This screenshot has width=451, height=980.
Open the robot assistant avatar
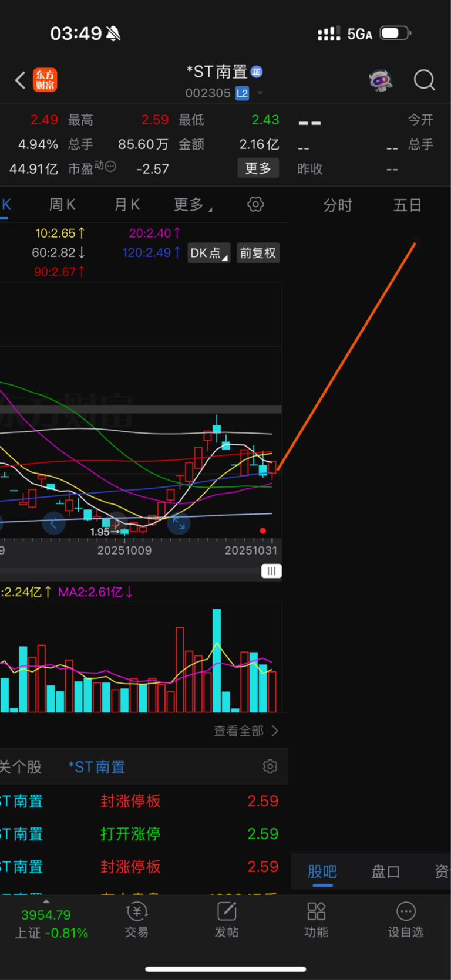pyautogui.click(x=381, y=80)
